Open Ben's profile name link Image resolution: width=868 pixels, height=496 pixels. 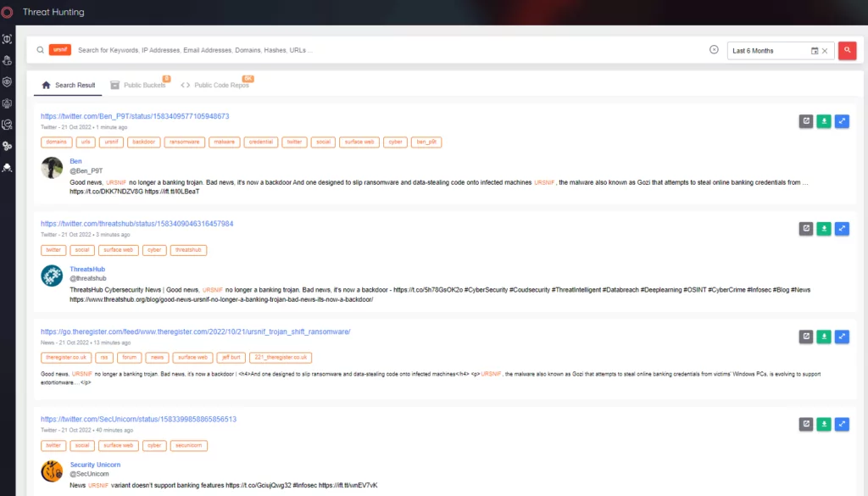[75, 161]
